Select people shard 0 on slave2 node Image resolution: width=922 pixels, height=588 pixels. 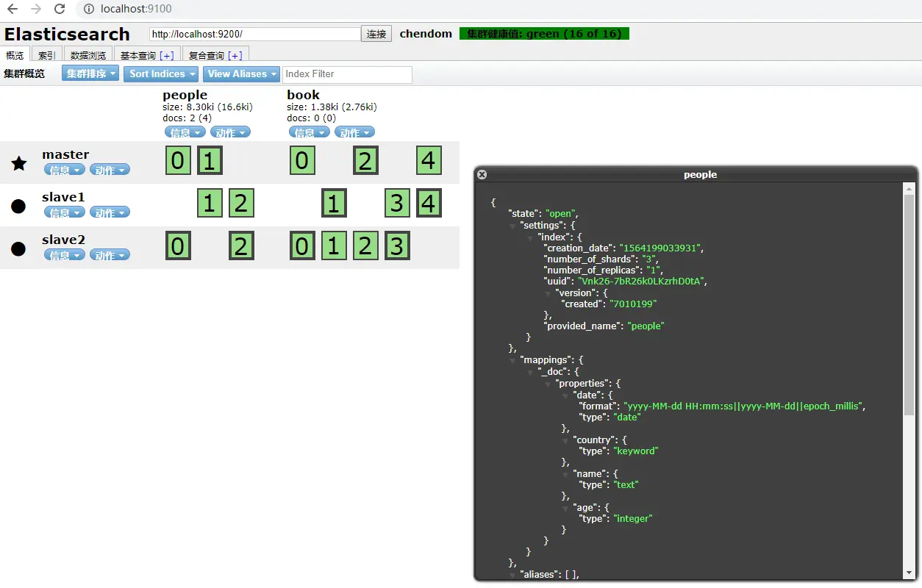[177, 245]
